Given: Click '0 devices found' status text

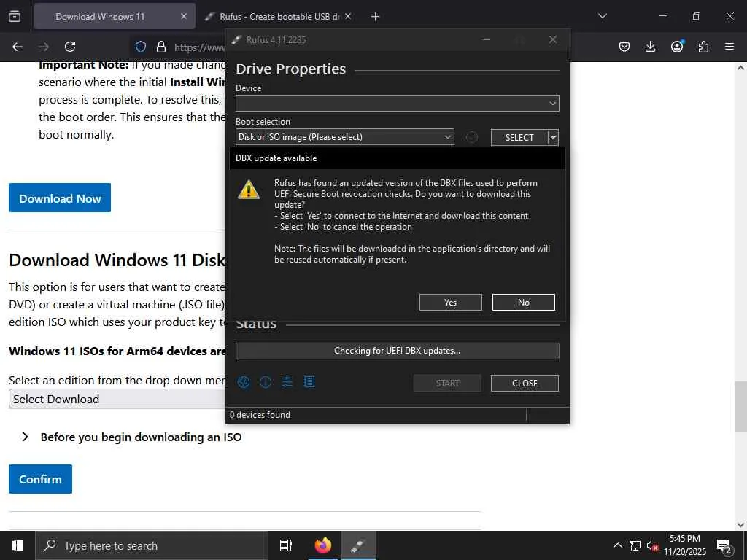Looking at the screenshot, I should 260,415.
